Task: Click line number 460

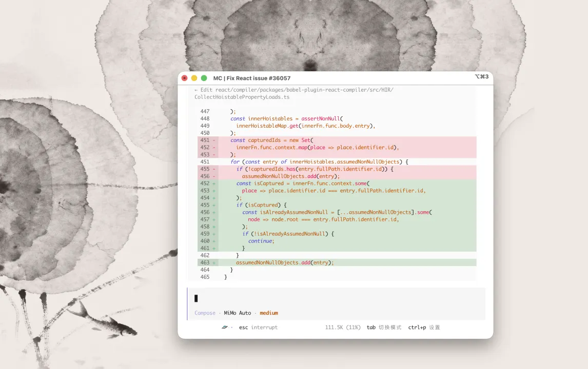Action: (x=205, y=241)
